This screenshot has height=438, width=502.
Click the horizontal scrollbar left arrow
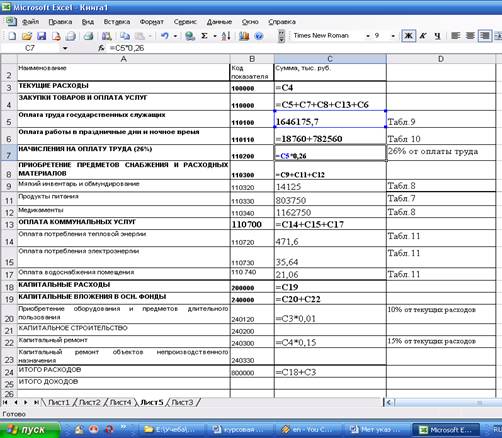point(389,402)
